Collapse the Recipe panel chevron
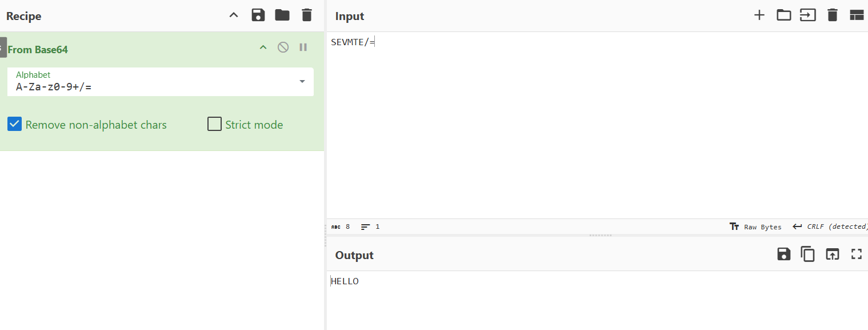 coord(233,15)
